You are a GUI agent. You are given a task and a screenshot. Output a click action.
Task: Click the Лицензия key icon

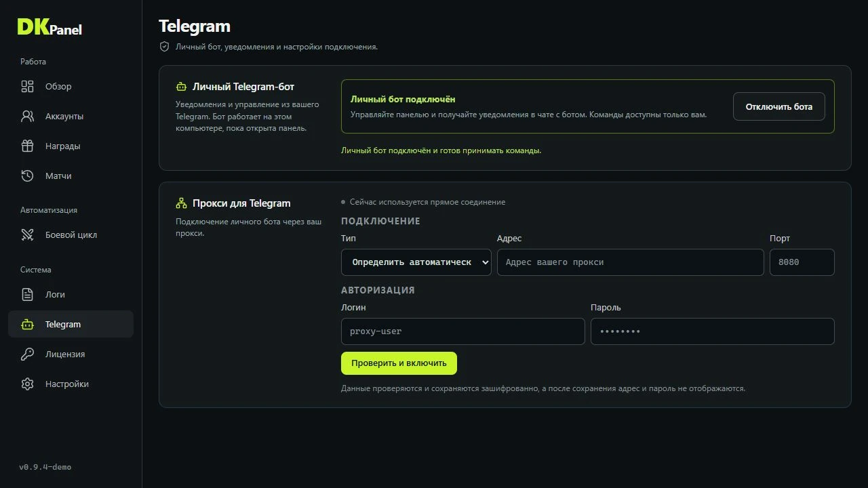pyautogui.click(x=27, y=354)
